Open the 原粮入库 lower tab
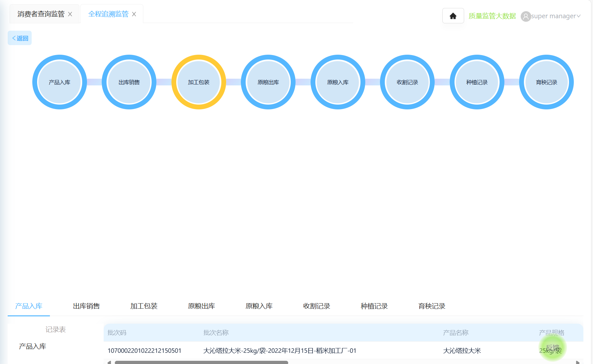The image size is (593, 364). pyautogui.click(x=259, y=306)
